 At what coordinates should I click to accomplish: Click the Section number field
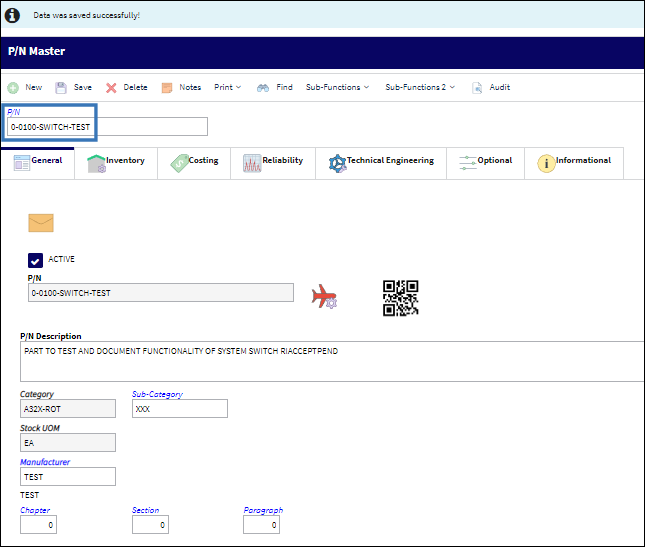click(150, 525)
